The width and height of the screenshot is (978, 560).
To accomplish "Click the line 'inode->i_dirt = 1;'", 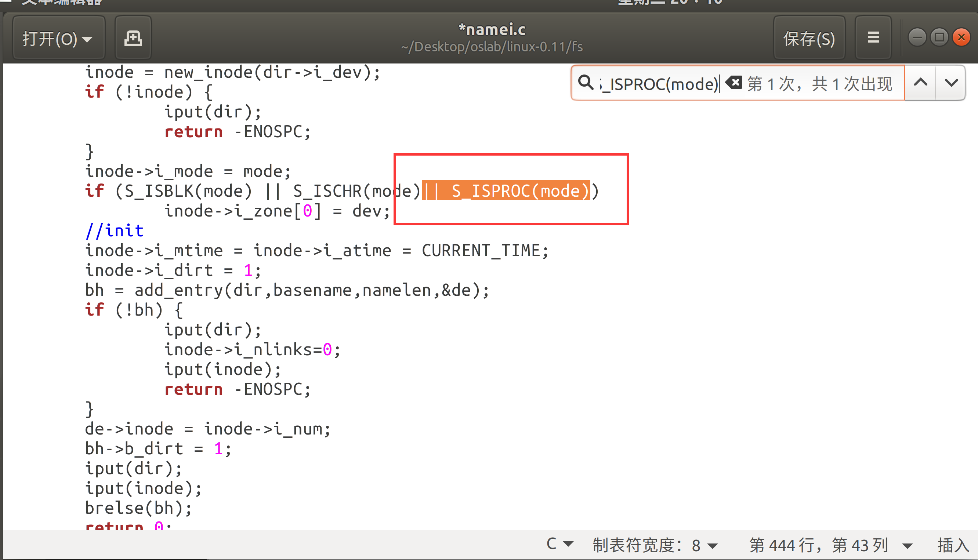I will (x=173, y=270).
